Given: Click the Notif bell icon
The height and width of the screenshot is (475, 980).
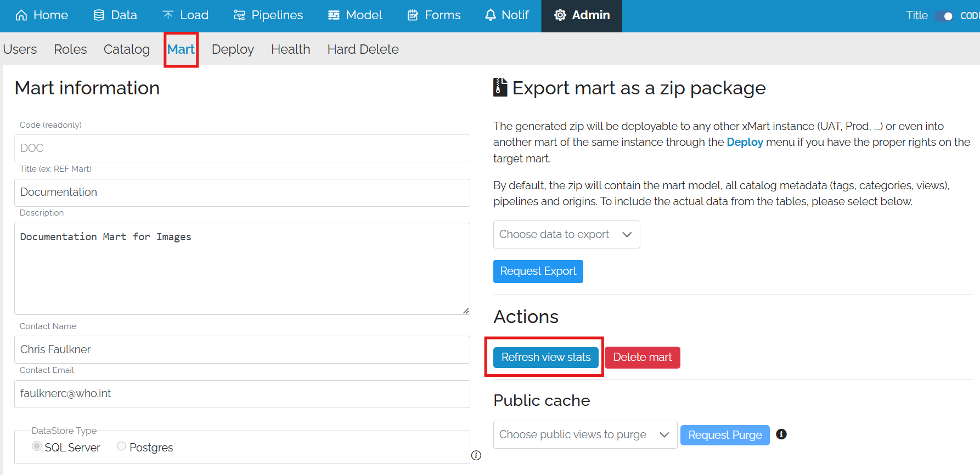Looking at the screenshot, I should 491,15.
